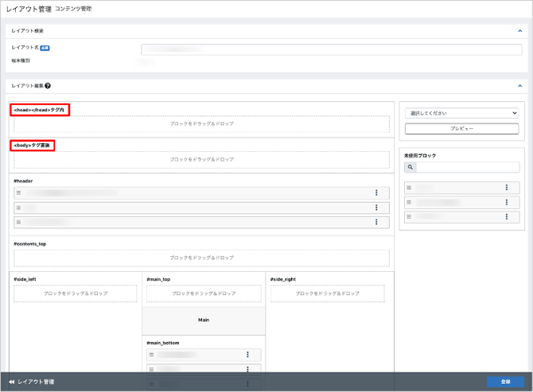Click drag handle of second unused block

pyautogui.click(x=410, y=202)
